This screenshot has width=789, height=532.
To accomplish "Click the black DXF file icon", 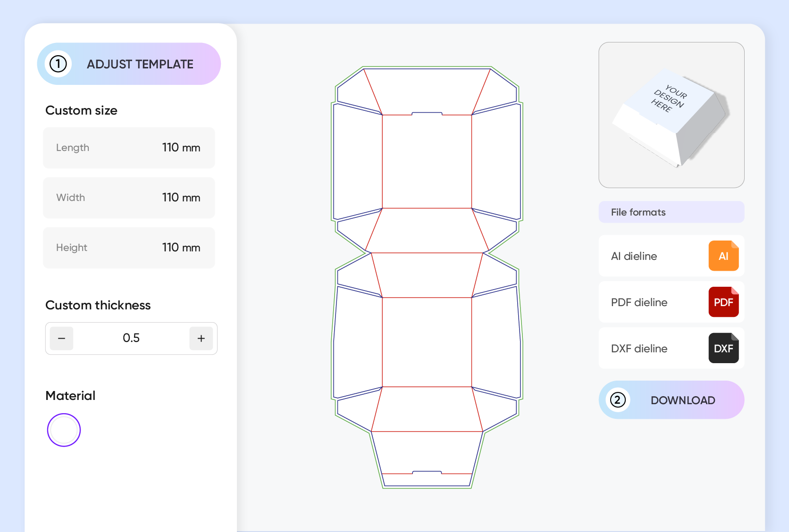I will point(723,349).
